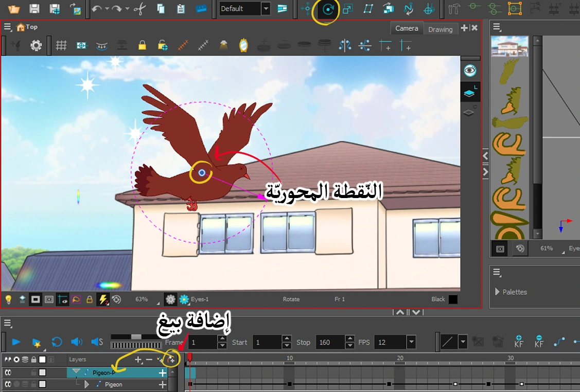
Task: Click the playback speed slider in timeline toolbar
Action: pyautogui.click(x=136, y=337)
